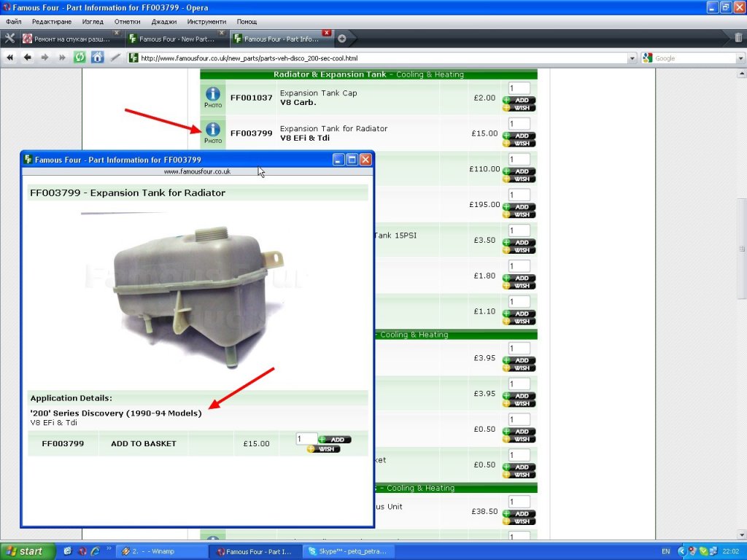This screenshot has height=560, width=747.
Task: Open the Отметки menu
Action: (x=127, y=22)
